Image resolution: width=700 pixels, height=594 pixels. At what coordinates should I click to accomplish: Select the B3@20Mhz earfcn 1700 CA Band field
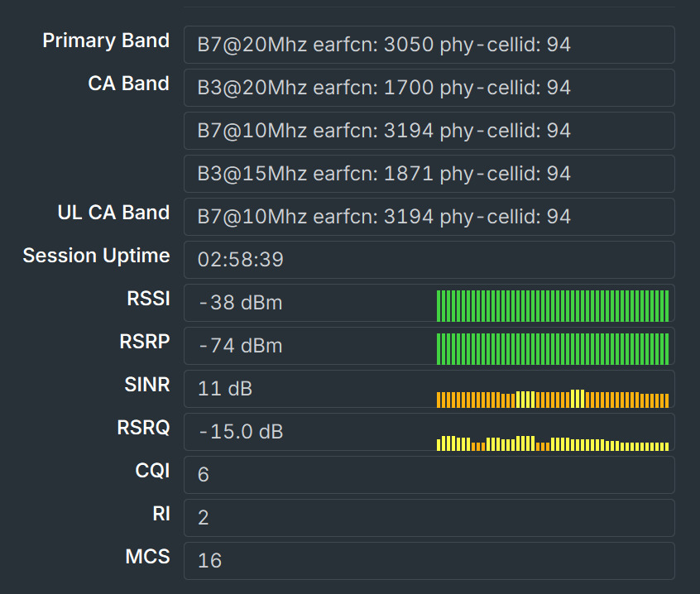(x=429, y=88)
